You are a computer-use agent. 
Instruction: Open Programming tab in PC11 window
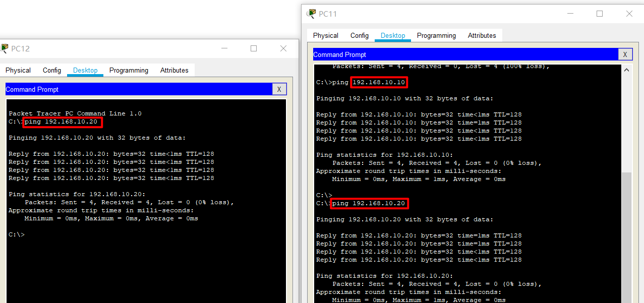tap(436, 35)
